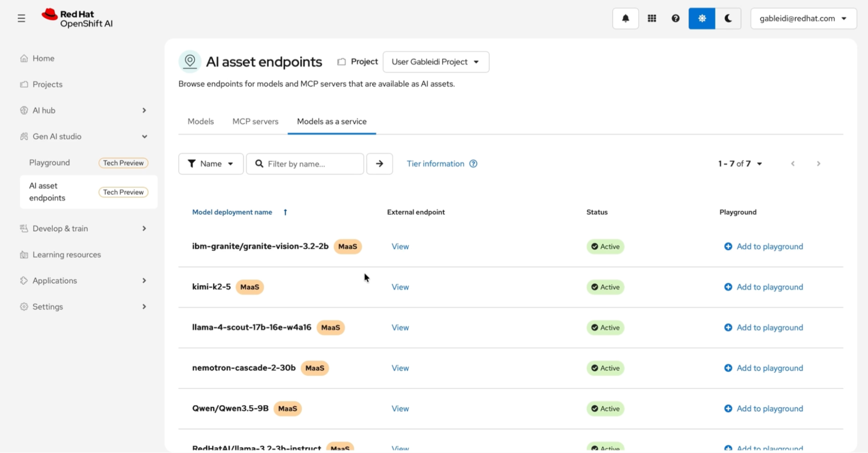Switch to the Models tab
This screenshot has width=868, height=453.
tap(201, 121)
